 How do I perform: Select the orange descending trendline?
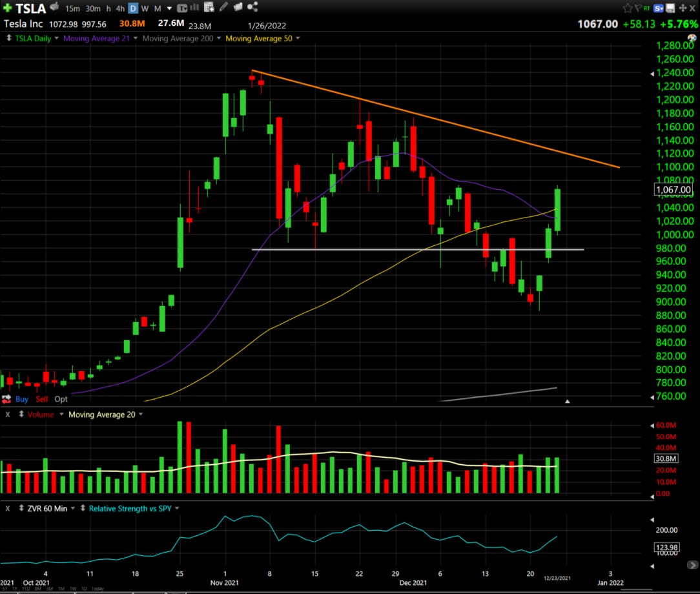435,119
